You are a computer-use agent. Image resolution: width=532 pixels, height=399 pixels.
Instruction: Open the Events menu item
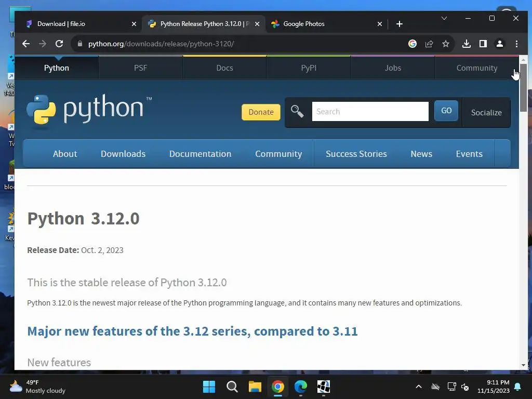(x=469, y=154)
